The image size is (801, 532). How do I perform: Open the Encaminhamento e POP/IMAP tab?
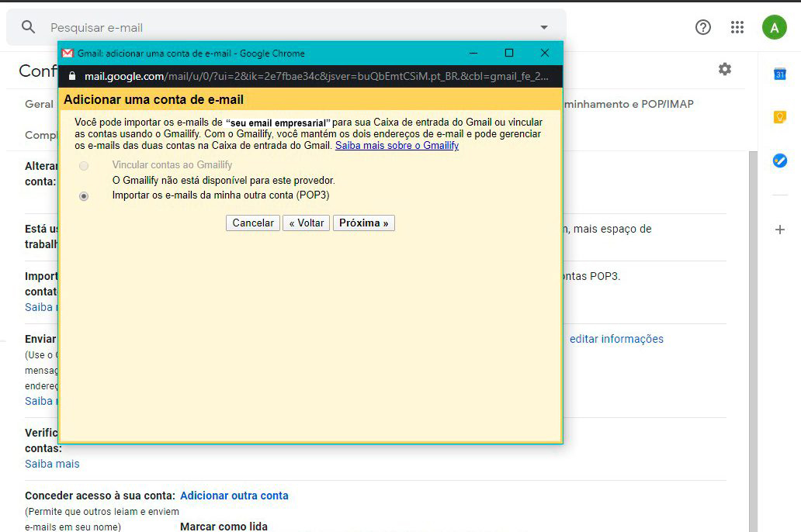(629, 104)
